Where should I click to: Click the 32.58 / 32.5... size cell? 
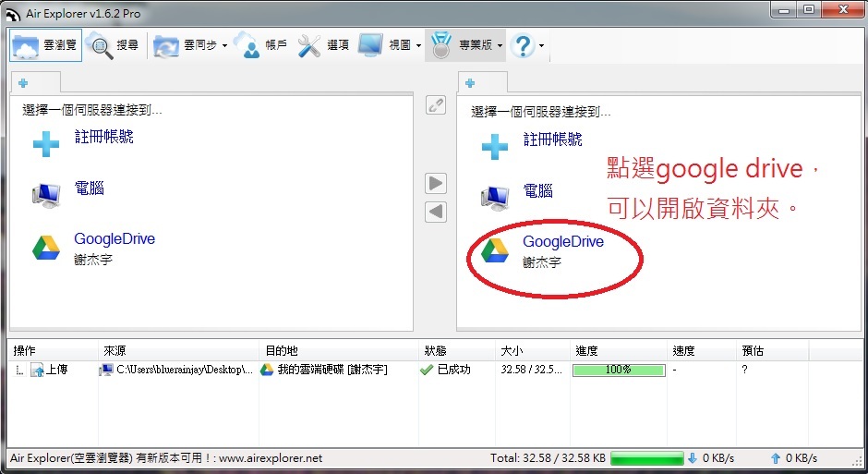pyautogui.click(x=532, y=370)
